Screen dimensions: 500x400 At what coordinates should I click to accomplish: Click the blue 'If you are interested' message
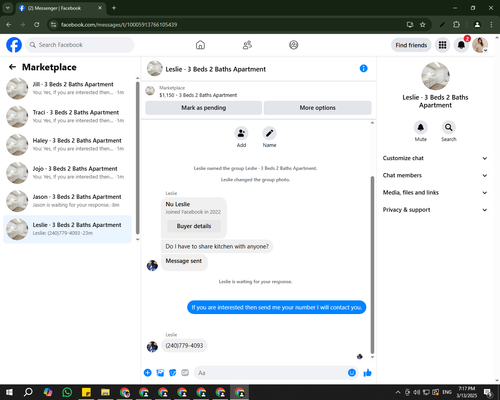pyautogui.click(x=277, y=307)
